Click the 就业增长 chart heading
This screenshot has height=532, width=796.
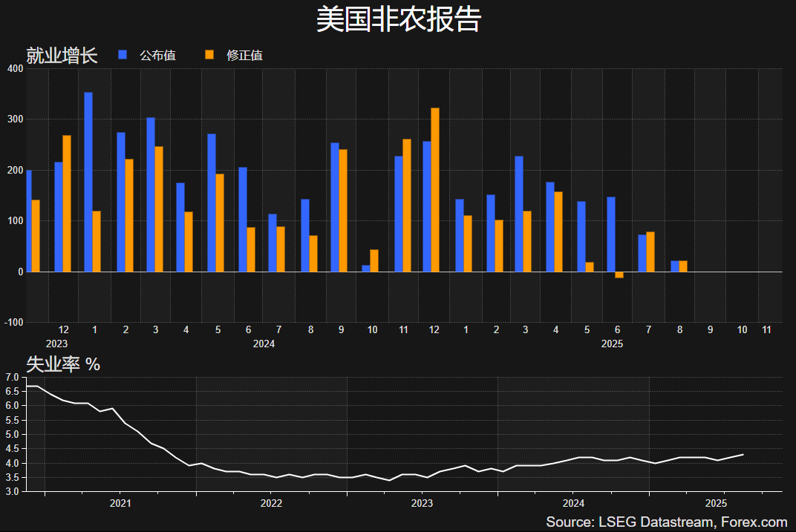click(62, 56)
